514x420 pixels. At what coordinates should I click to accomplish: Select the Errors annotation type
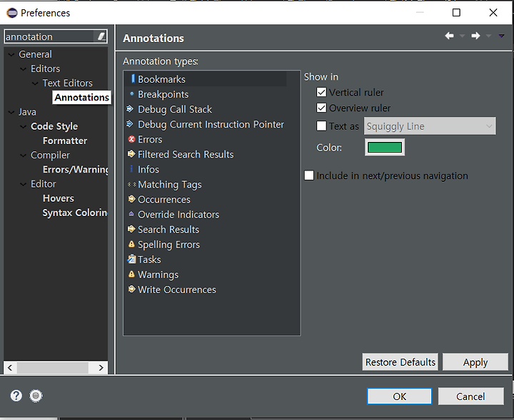[150, 140]
